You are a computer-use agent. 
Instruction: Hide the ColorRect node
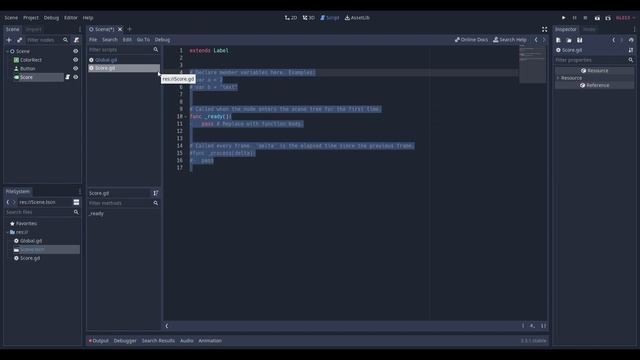pyautogui.click(x=76, y=60)
